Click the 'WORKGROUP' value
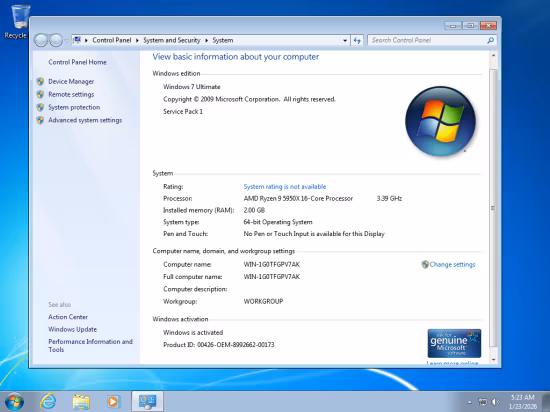Image resolution: width=550 pixels, height=412 pixels. tap(263, 301)
